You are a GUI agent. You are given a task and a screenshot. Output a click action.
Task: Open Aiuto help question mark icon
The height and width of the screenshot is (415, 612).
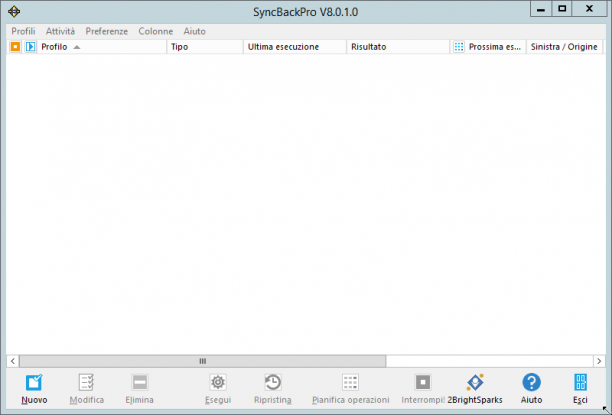[532, 382]
